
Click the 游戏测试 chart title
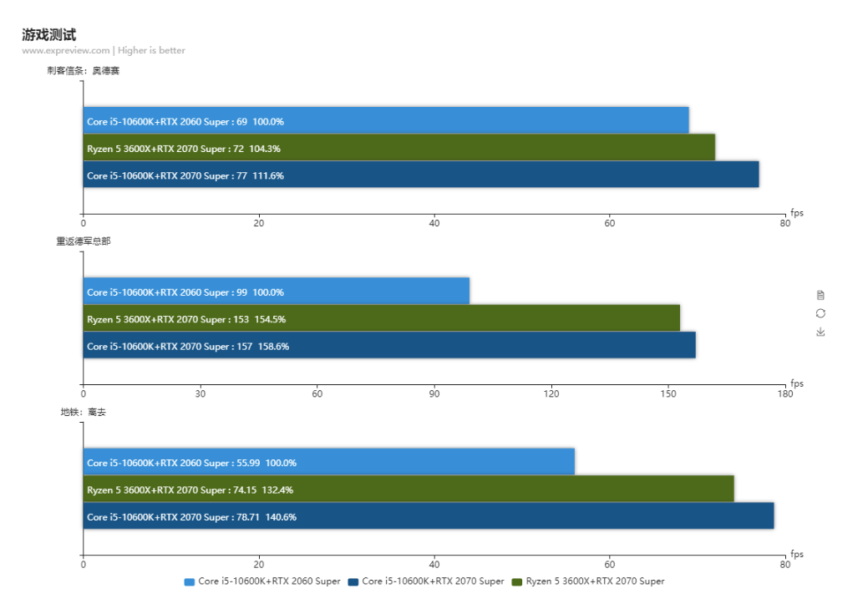[x=48, y=35]
